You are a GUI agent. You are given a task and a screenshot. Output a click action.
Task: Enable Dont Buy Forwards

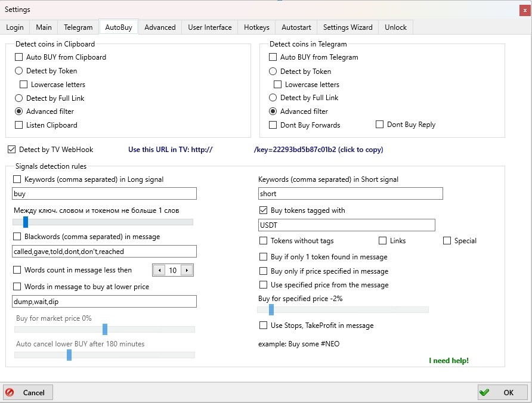[273, 125]
